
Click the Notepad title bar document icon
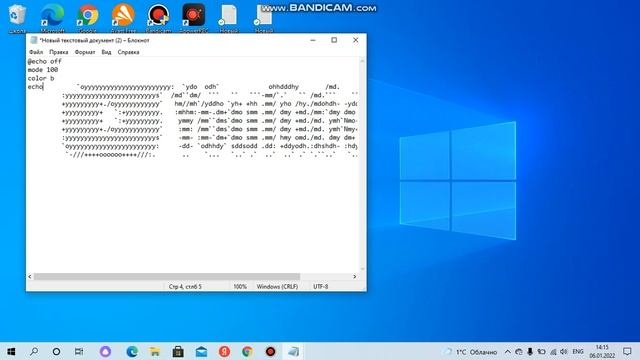pos(34,40)
